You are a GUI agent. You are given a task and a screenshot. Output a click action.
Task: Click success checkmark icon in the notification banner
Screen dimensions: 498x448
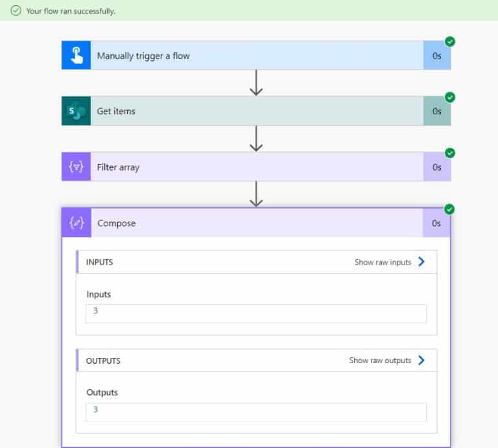pos(16,10)
